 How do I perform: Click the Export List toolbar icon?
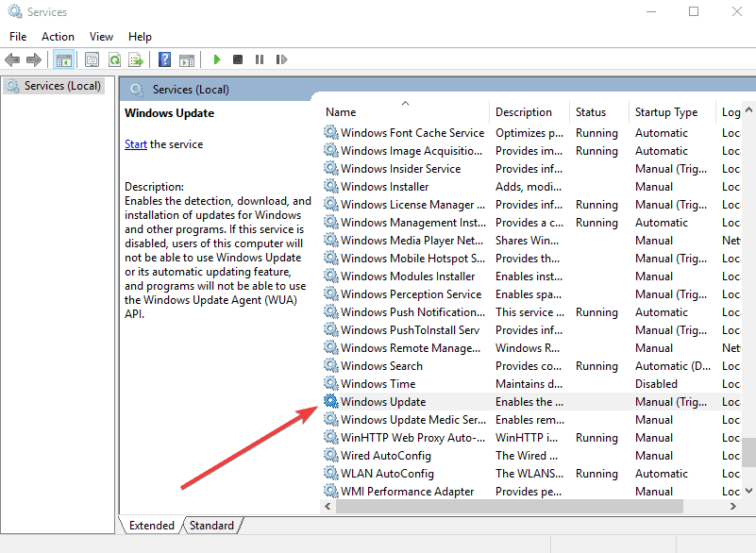coord(136,59)
